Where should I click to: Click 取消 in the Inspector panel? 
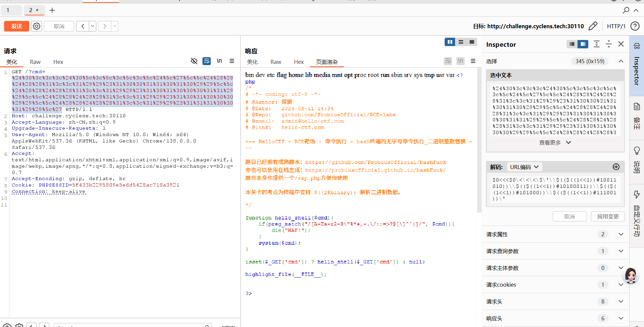click(x=569, y=216)
